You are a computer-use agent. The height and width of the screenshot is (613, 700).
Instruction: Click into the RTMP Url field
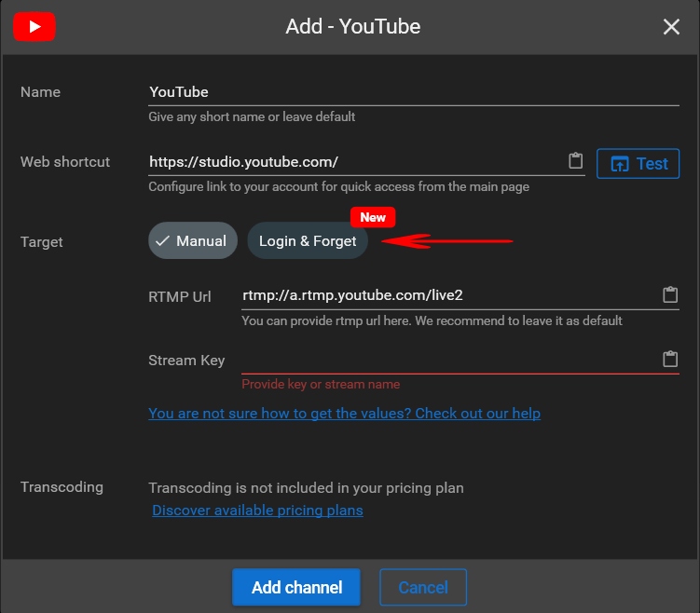(x=447, y=295)
